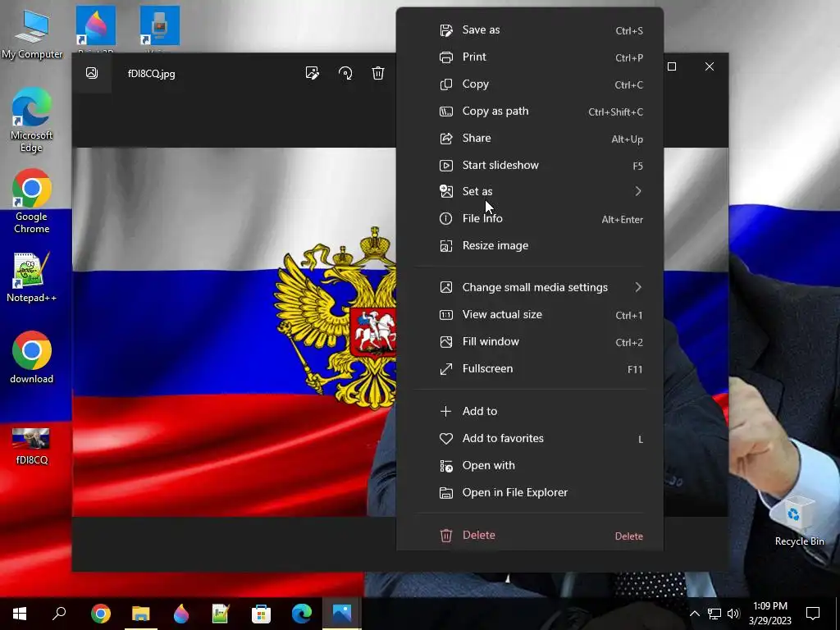840x630 pixels.
Task: Open Notepad++ from the taskbar
Action: [x=221, y=613]
